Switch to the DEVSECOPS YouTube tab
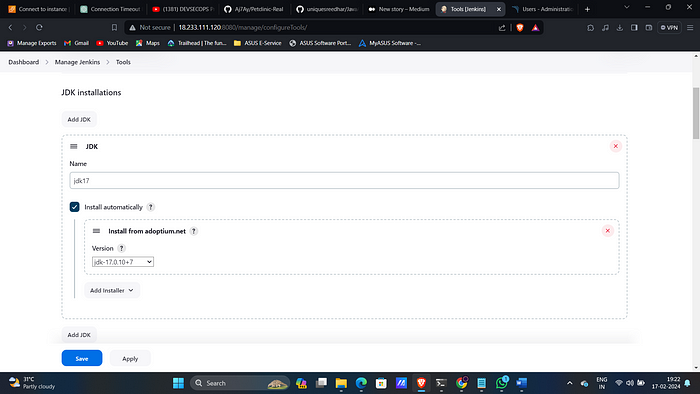Image resolution: width=700 pixels, height=394 pixels. coord(183,9)
